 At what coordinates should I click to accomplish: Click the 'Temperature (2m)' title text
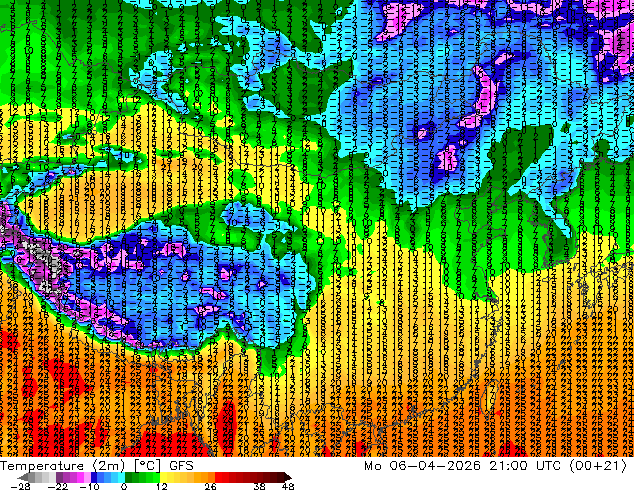(62, 466)
